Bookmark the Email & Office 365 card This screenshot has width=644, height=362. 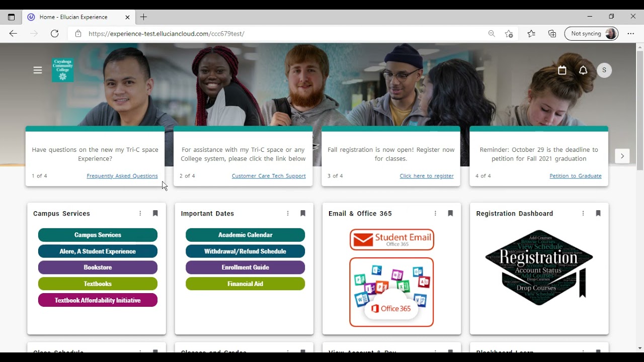(450, 213)
